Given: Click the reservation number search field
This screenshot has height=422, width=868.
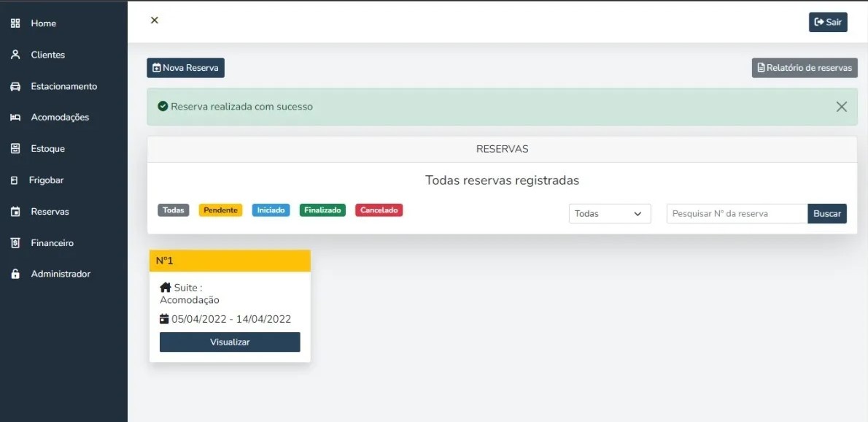Looking at the screenshot, I should (736, 213).
